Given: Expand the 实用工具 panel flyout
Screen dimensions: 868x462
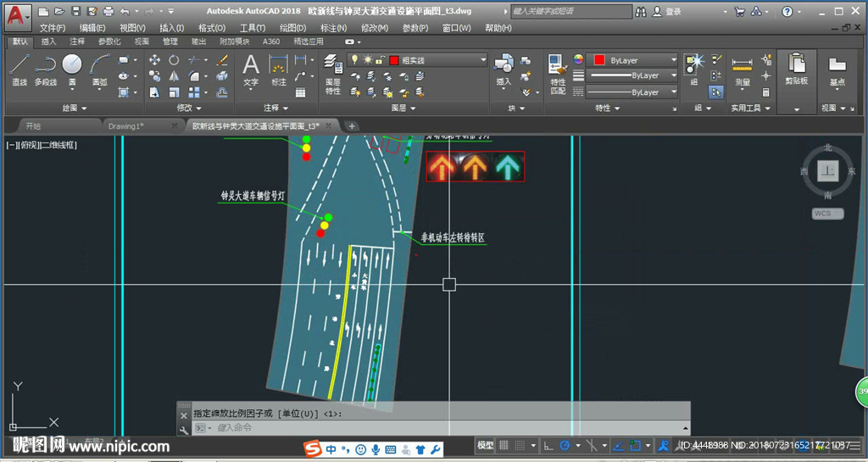Looking at the screenshot, I should (751, 109).
